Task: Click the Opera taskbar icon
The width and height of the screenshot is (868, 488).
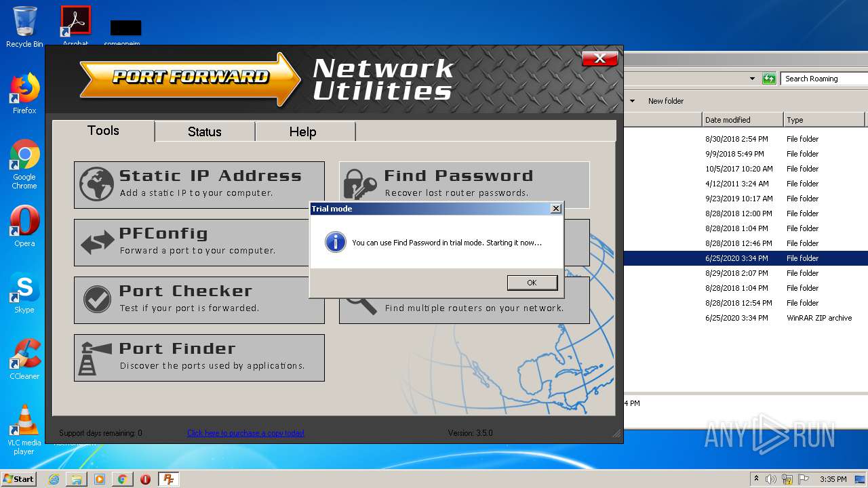Action: 145,479
